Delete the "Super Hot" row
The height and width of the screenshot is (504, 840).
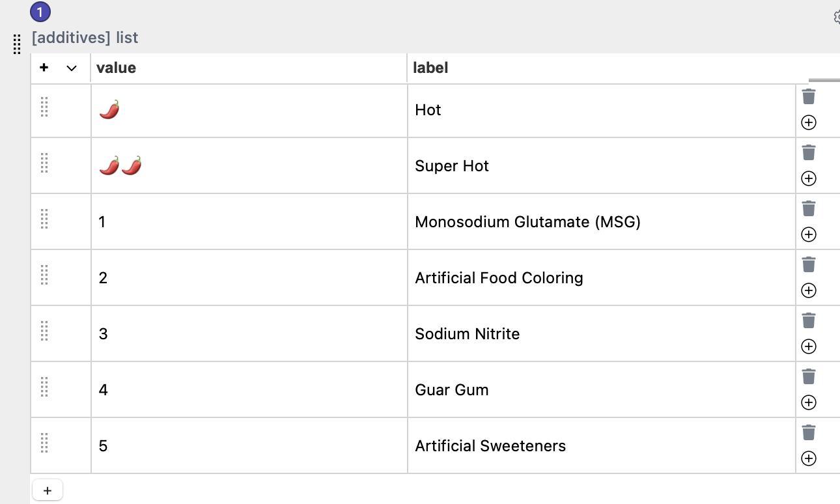pos(808,152)
